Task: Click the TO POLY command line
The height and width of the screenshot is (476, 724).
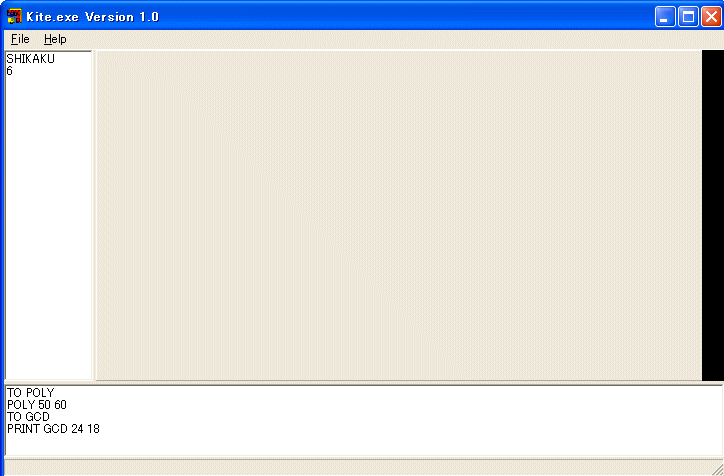Action: 30,392
